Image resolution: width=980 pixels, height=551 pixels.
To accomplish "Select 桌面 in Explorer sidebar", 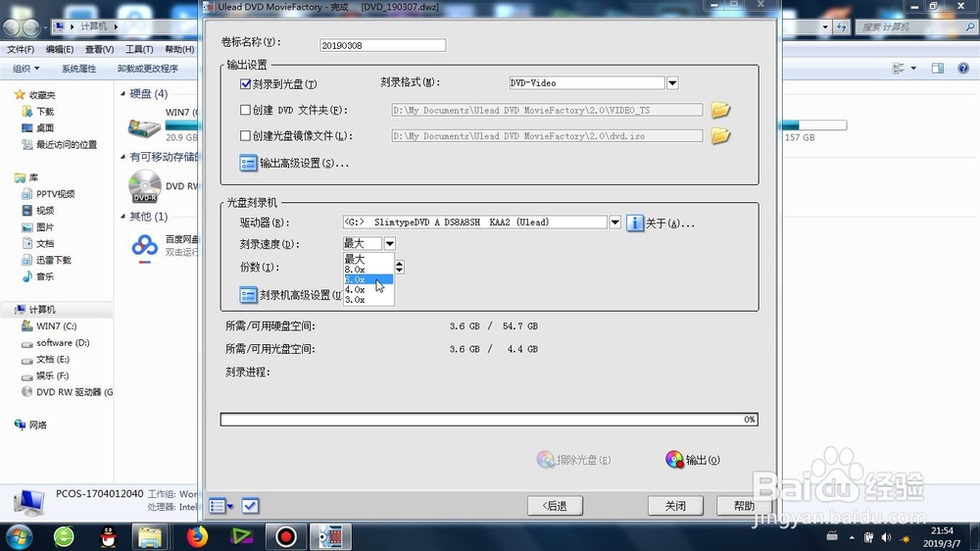I will (45, 127).
